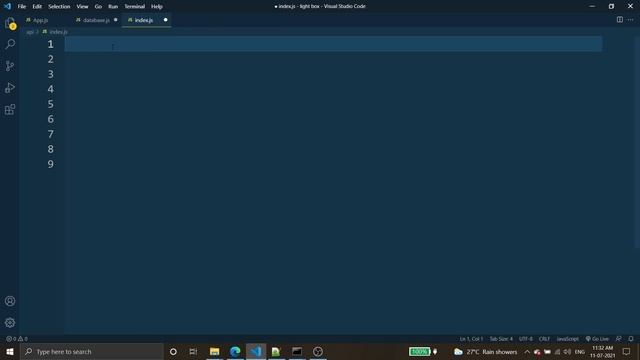Click the index.js breadcrumb item
640x360 pixels.
point(55,31)
